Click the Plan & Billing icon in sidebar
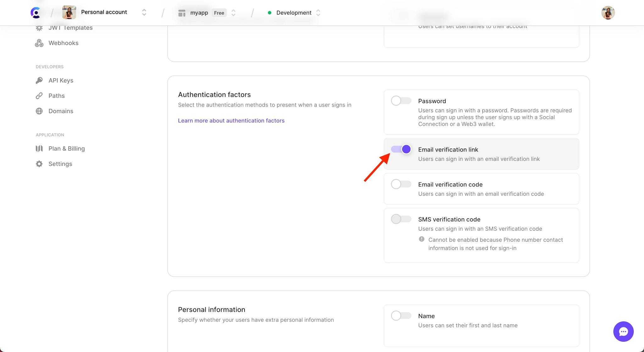The height and width of the screenshot is (352, 644). coord(40,149)
